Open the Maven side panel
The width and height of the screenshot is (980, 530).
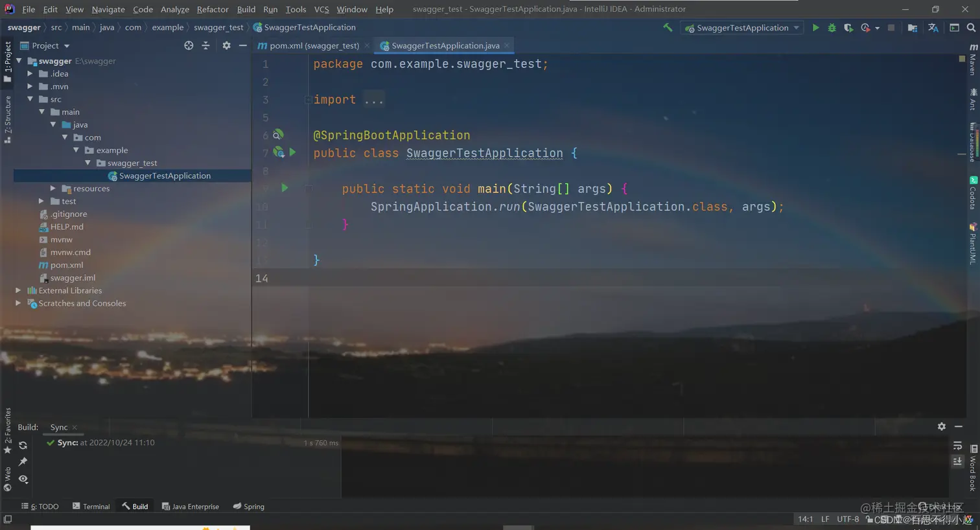[973, 60]
